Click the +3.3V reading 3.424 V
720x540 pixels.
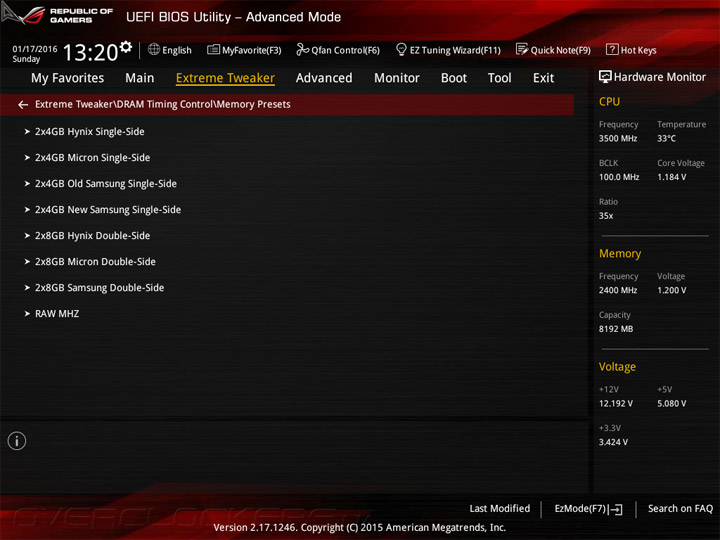613,442
